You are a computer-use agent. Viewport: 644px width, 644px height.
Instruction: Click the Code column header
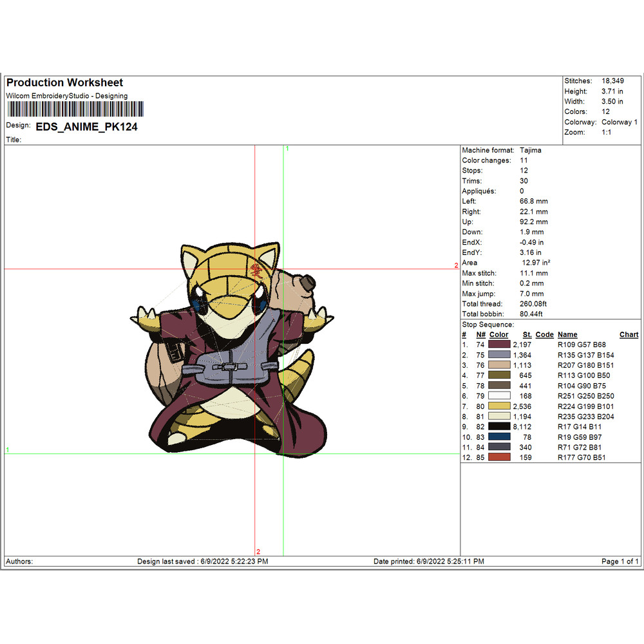(544, 335)
